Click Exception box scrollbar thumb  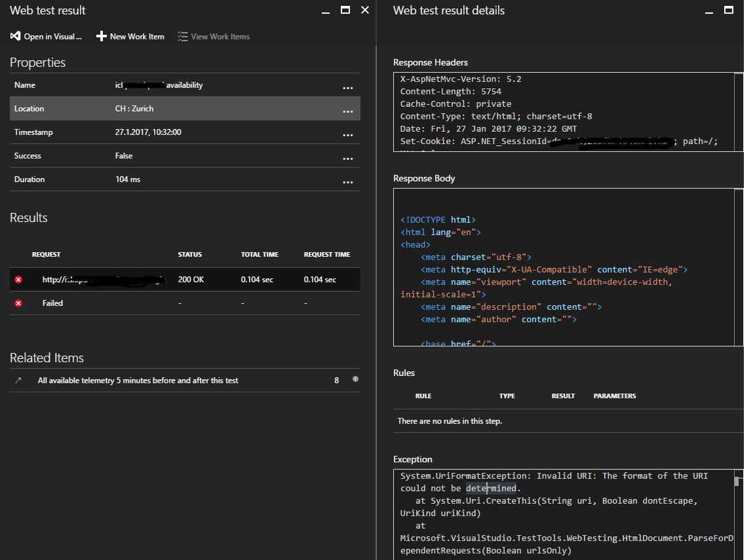[x=736, y=481]
